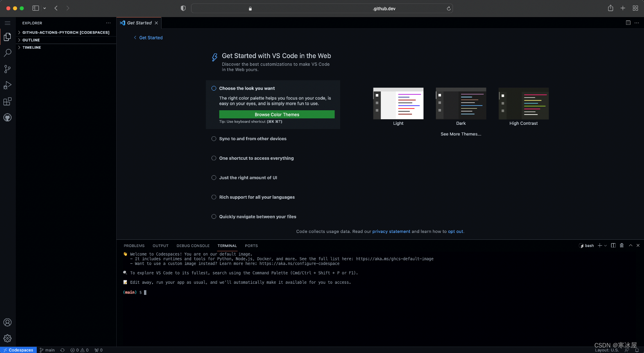This screenshot has width=644, height=353.
Task: Open the GitHub view in activity bar
Action: (7, 118)
